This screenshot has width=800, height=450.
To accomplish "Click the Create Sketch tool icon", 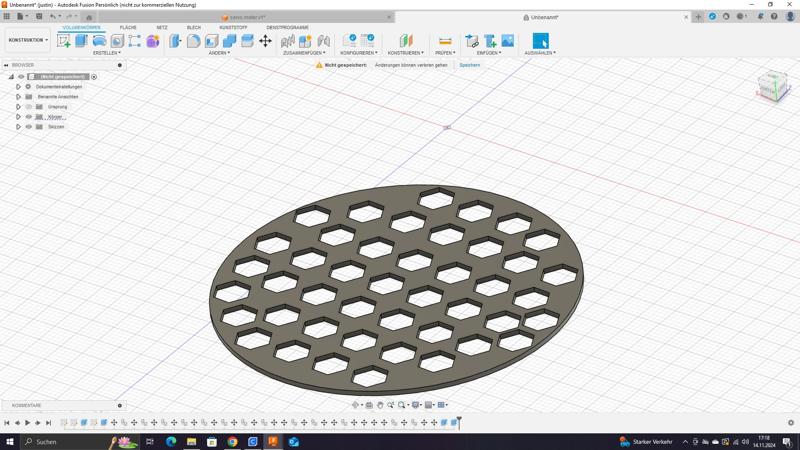I will [x=64, y=41].
